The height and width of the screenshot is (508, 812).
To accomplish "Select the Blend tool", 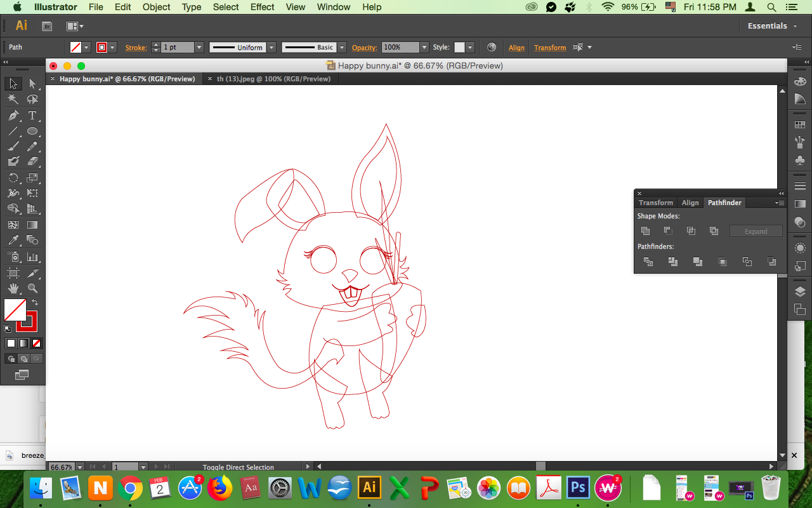I will (x=32, y=240).
